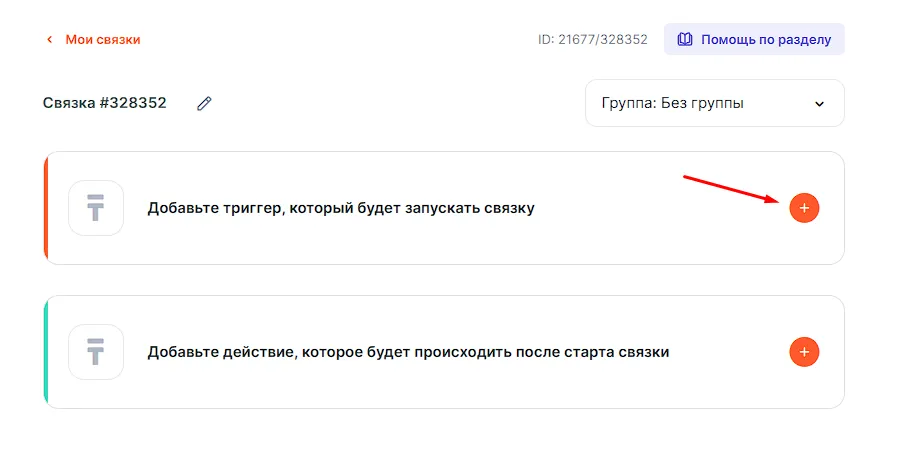Click the orange stripe on the trigger card
Screen dimensions: 900x476
tap(46, 208)
